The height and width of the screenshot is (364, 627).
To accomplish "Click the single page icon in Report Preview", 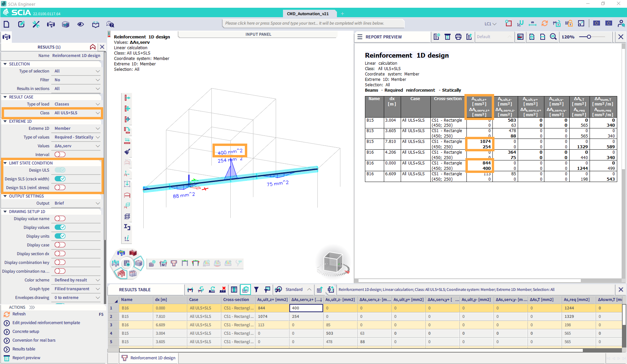I will click(x=542, y=37).
